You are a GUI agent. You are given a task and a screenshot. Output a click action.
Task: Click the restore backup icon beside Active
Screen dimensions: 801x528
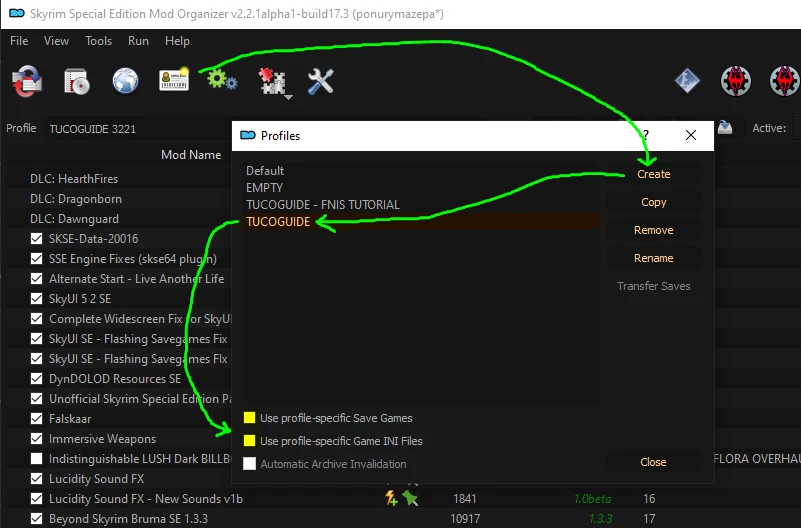pos(725,128)
